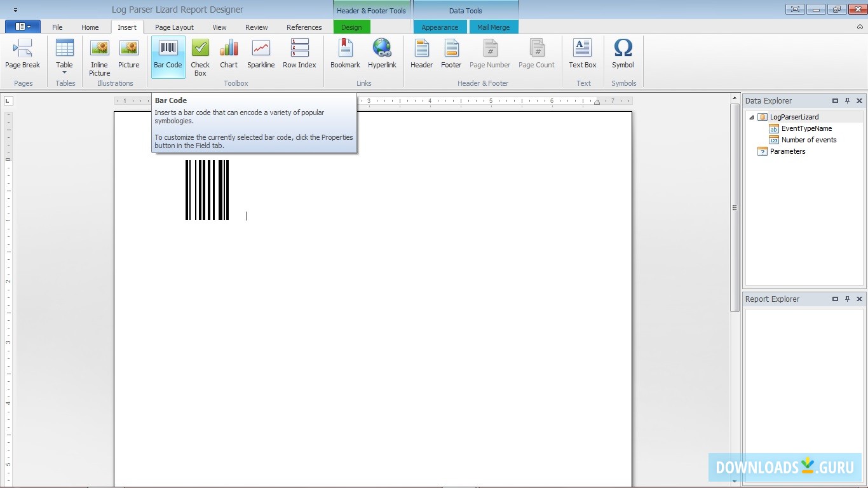868x488 pixels.
Task: Go to the Review tab
Action: (x=257, y=27)
